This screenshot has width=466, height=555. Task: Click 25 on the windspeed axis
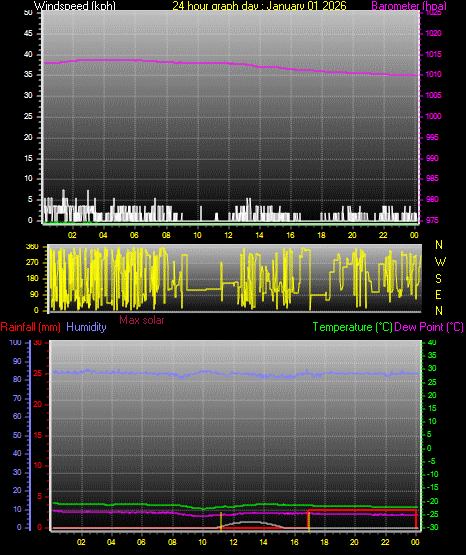click(28, 116)
